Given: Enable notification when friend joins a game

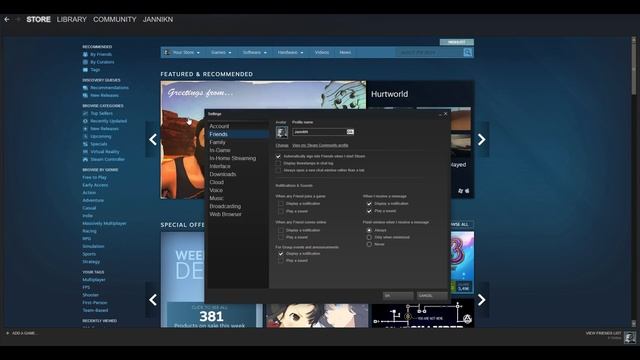Looking at the screenshot, I should point(281,204).
